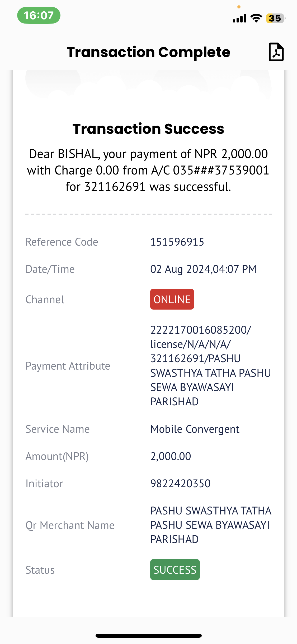Tap the Transaction Complete header title
Screen dimensions: 297x644
click(148, 52)
